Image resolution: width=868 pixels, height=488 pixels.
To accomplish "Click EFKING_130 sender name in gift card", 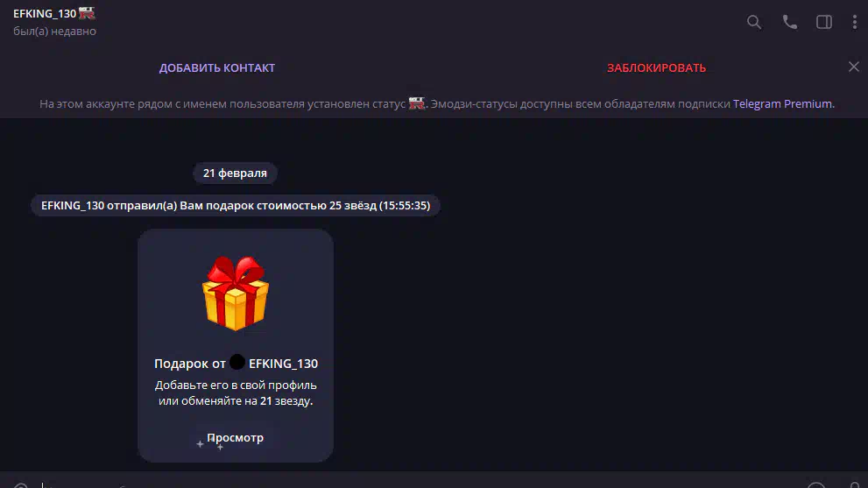I will [x=284, y=364].
